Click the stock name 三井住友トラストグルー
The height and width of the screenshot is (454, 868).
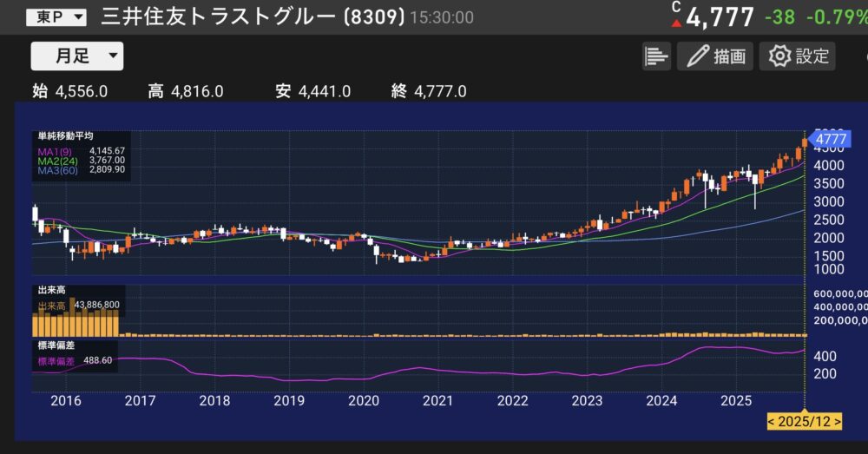218,17
